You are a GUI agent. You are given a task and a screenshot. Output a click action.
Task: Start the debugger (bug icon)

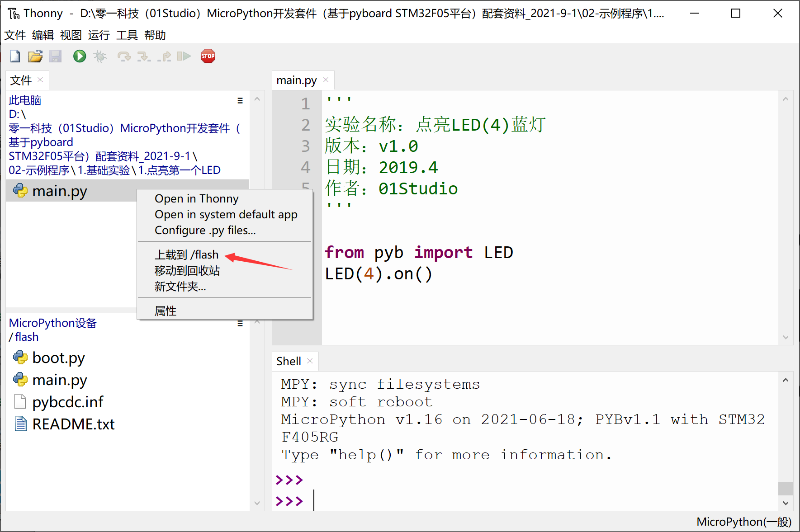100,56
